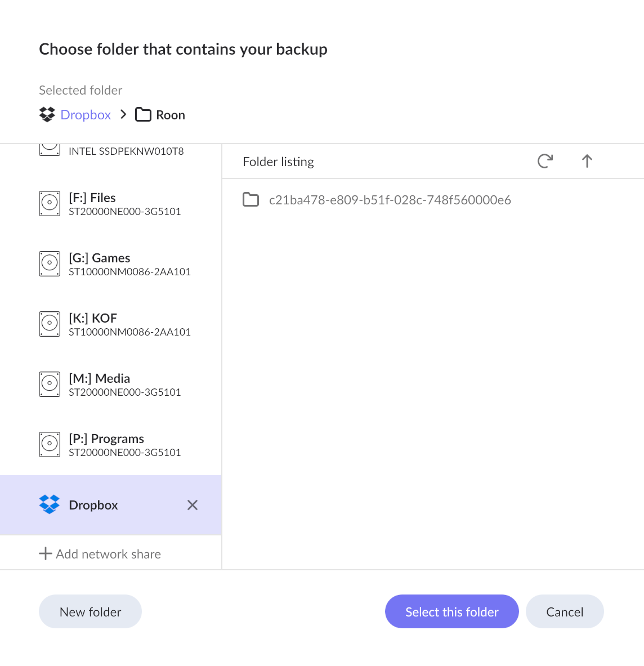Image resolution: width=644 pixels, height=666 pixels.
Task: Click the breadcrumb chevron after Dropbox
Action: pyautogui.click(x=123, y=114)
